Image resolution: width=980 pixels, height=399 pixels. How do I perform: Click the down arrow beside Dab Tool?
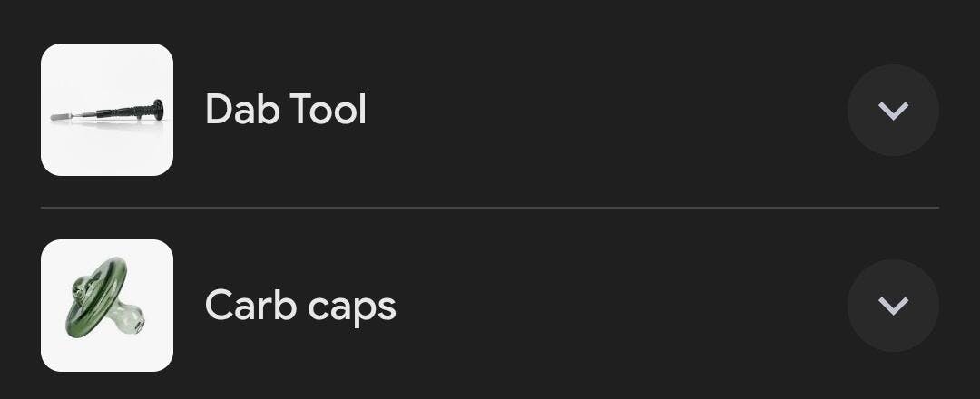[x=893, y=110]
